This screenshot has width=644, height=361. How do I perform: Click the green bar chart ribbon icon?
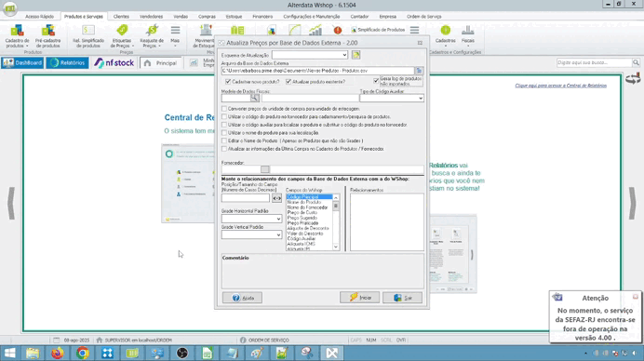315,30
